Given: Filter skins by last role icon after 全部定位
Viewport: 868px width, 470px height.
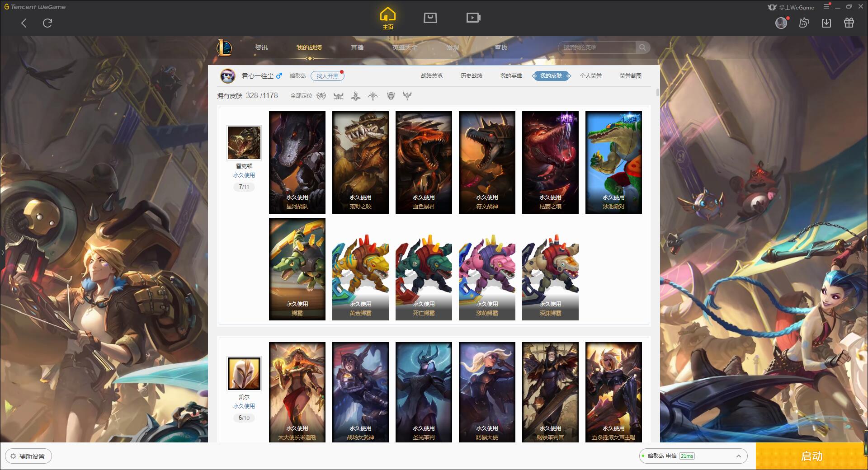Looking at the screenshot, I should point(407,96).
